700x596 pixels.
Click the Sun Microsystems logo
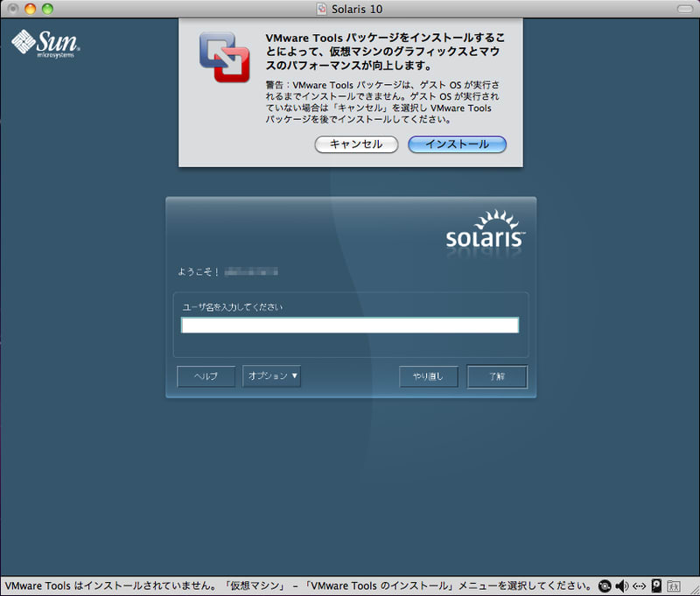click(x=45, y=43)
